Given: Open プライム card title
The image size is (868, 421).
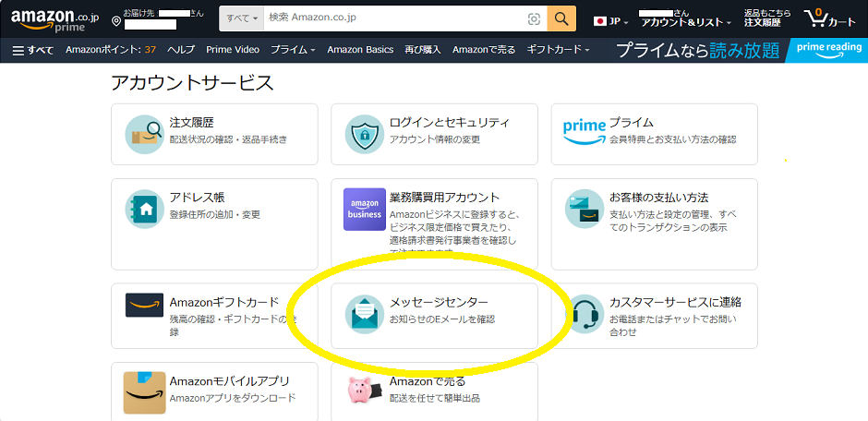Looking at the screenshot, I should click(631, 122).
